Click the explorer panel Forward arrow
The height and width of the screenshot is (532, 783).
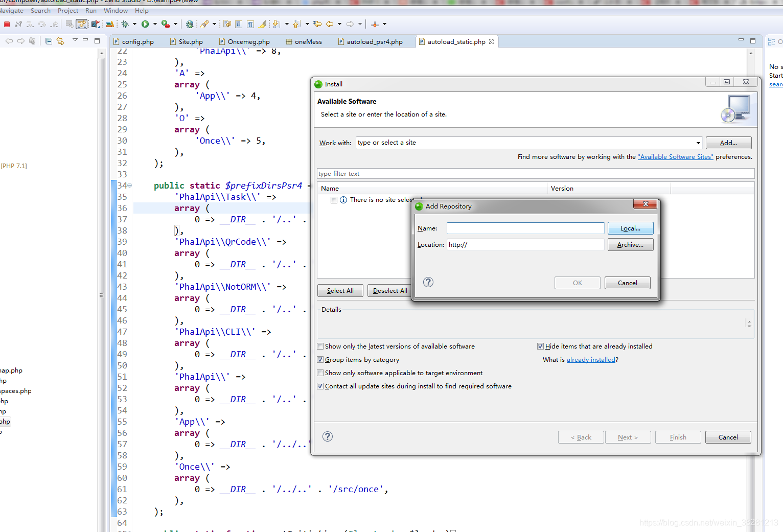pyautogui.click(x=21, y=41)
